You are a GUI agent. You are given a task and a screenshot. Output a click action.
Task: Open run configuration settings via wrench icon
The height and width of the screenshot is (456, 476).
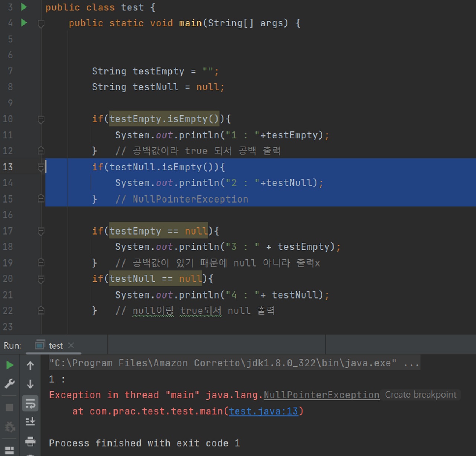tap(9, 383)
